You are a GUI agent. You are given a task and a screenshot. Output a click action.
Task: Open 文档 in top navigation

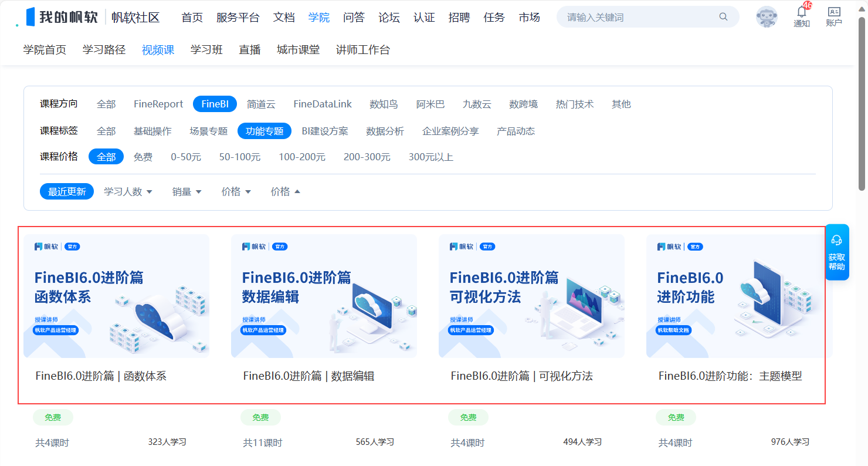[x=284, y=18]
